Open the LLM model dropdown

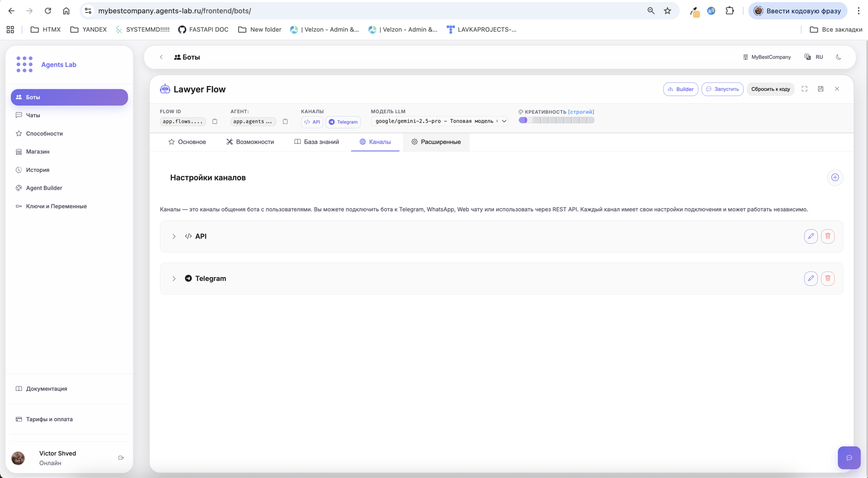pos(440,122)
